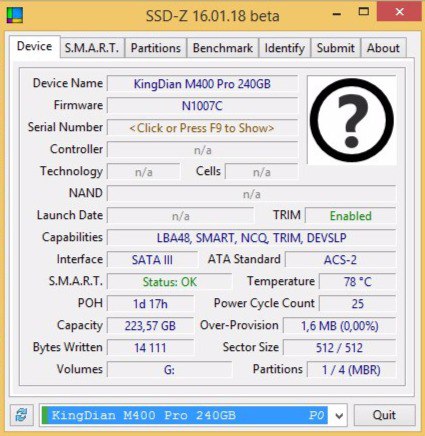Click the S.M.A.R.T. Status: OK value
This screenshot has height=436, width=425.
[170, 282]
